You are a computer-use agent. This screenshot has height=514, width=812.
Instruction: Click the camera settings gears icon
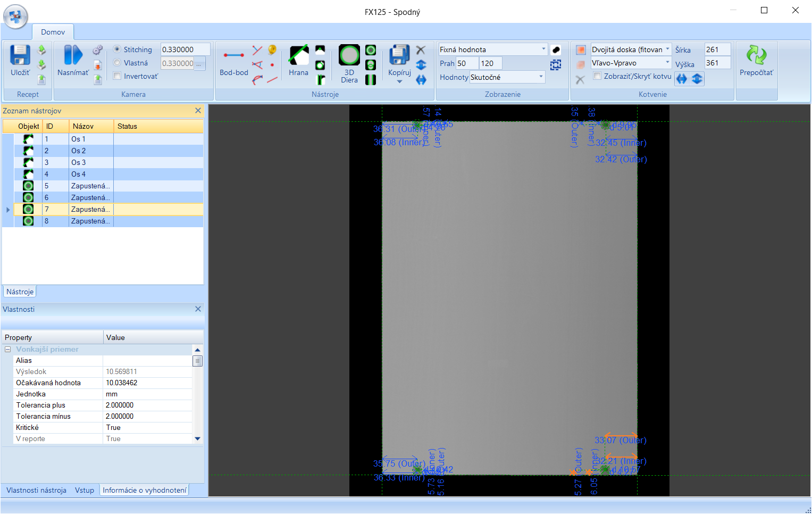coord(97,50)
